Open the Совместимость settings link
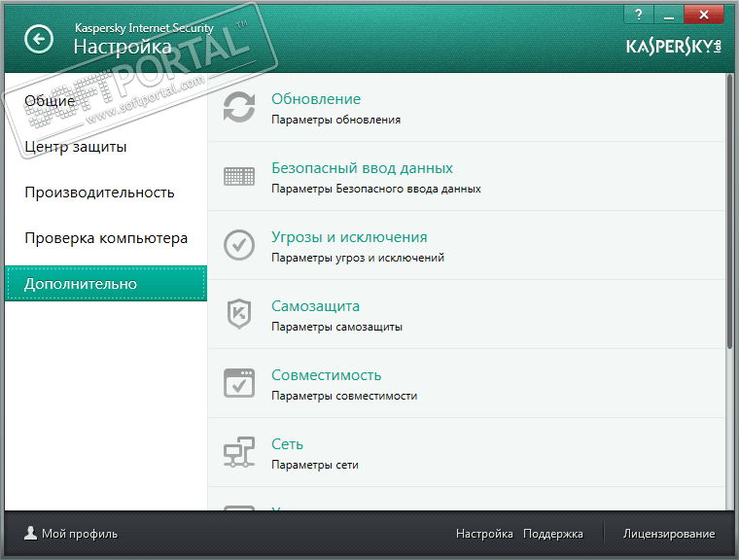 (326, 375)
